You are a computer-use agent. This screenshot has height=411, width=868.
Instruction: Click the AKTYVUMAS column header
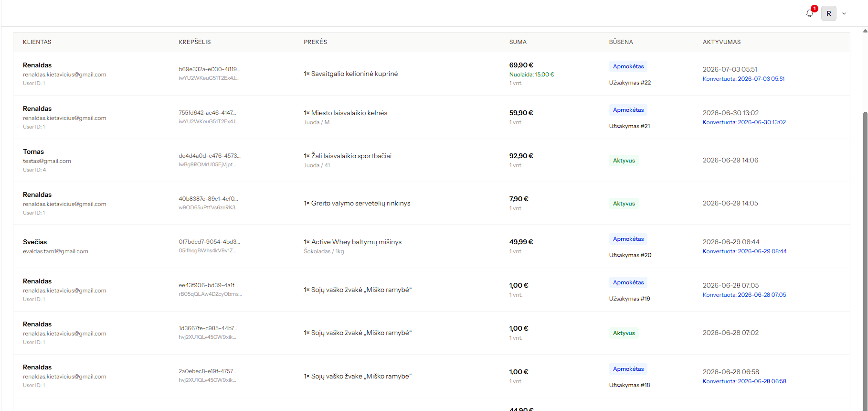pos(722,42)
